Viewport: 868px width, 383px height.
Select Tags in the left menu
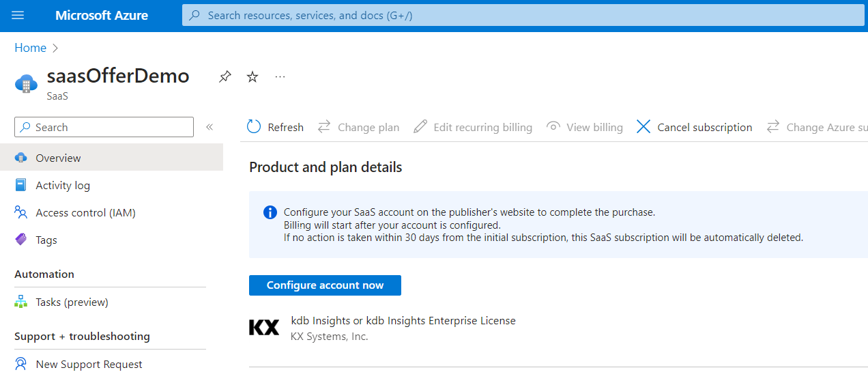click(46, 240)
